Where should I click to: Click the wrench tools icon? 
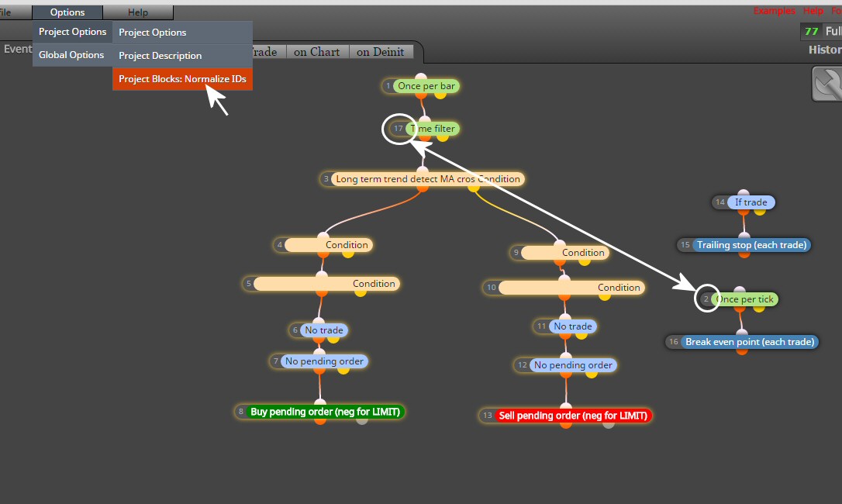pyautogui.click(x=827, y=84)
